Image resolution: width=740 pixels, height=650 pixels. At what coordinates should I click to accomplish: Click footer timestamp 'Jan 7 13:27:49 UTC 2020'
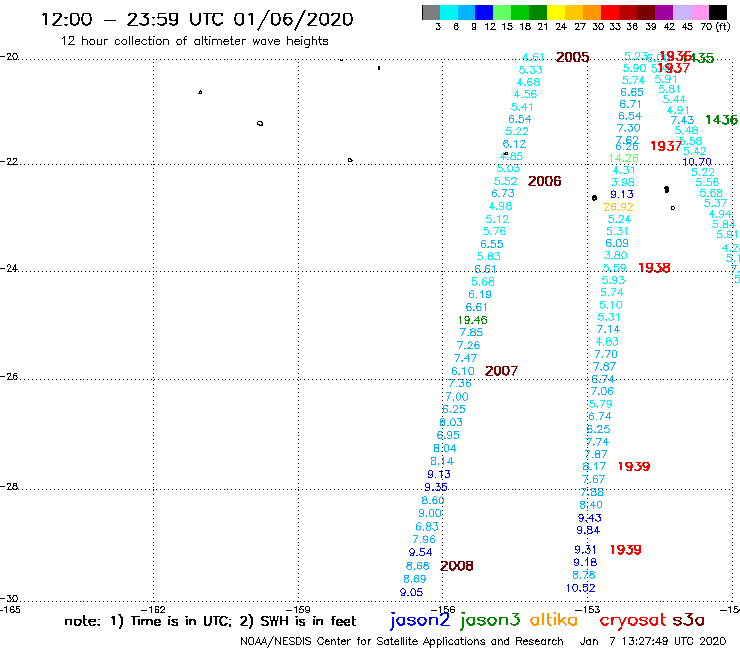[653, 642]
